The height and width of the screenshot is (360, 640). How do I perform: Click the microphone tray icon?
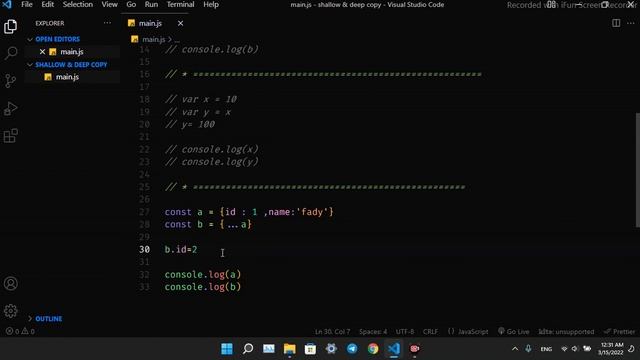click(x=528, y=349)
